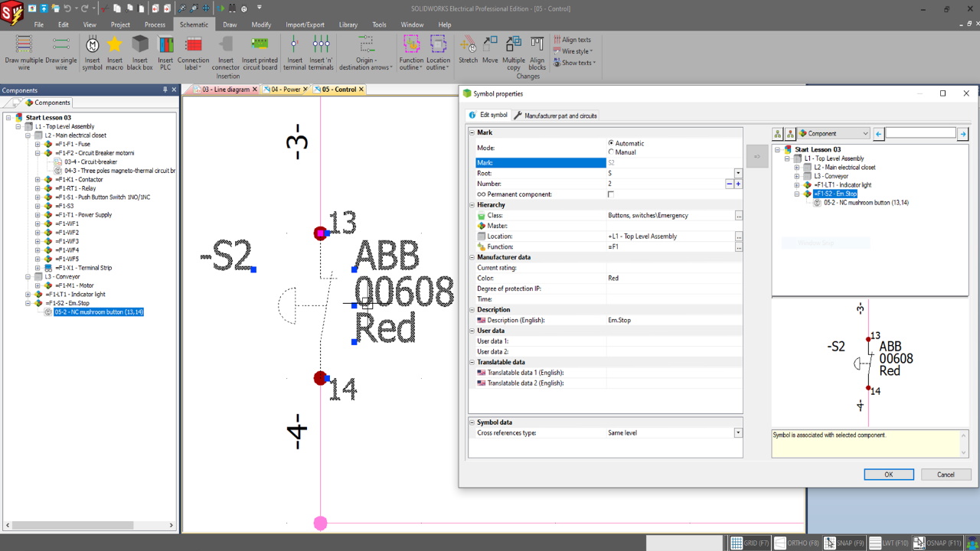
Task: Click the second orange tree icon above component tree
Action: (790, 133)
